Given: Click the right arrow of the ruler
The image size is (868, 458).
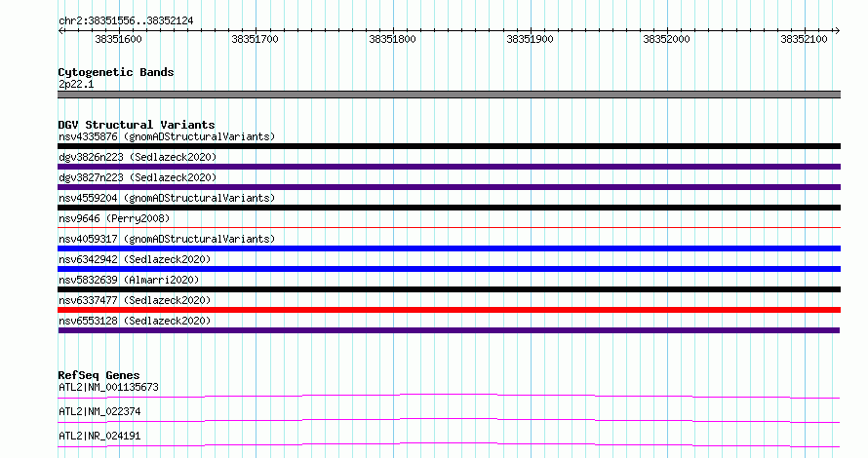Looking at the screenshot, I should point(837,31).
